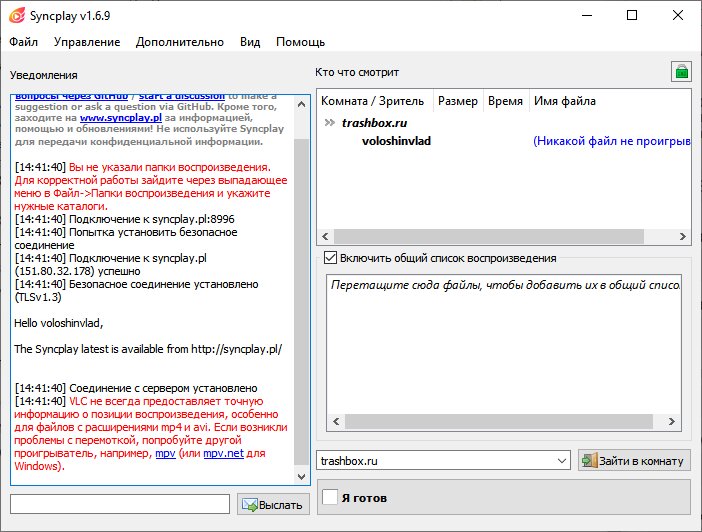The width and height of the screenshot is (702, 532).
Task: Click the "Выслать" send button
Action: pyautogui.click(x=273, y=505)
